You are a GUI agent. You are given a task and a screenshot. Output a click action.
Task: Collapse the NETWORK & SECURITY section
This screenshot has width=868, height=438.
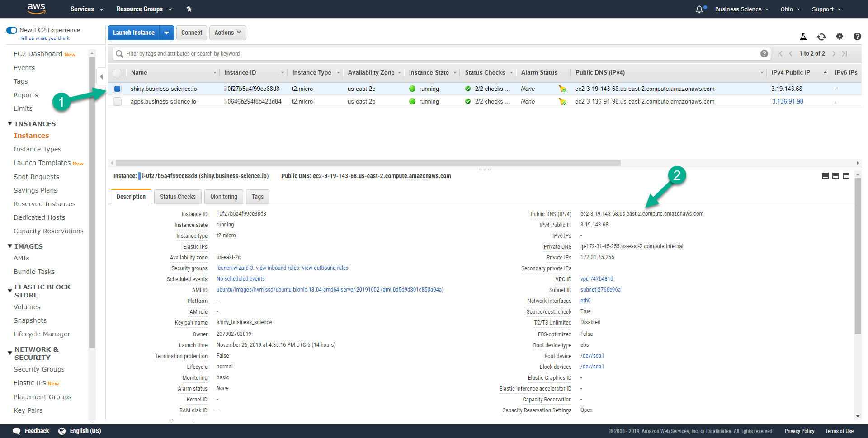10,353
